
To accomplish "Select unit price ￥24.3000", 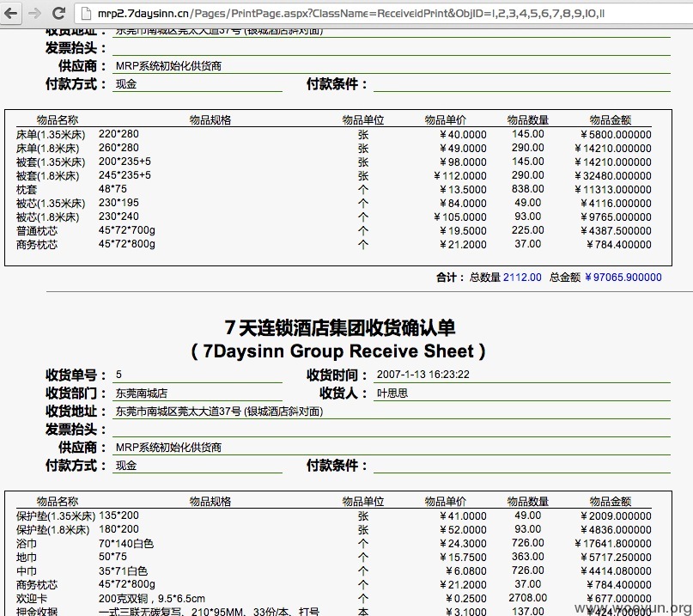I will tap(463, 544).
